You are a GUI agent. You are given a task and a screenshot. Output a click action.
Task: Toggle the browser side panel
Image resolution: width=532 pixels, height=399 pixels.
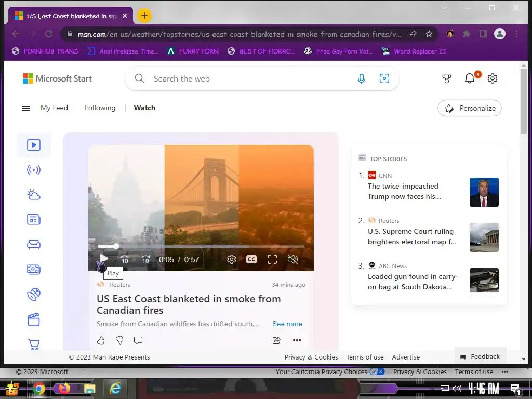click(x=483, y=34)
